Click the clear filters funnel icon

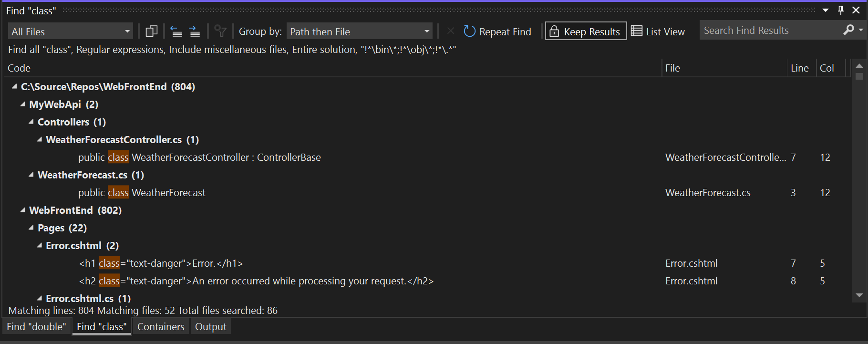click(x=220, y=31)
